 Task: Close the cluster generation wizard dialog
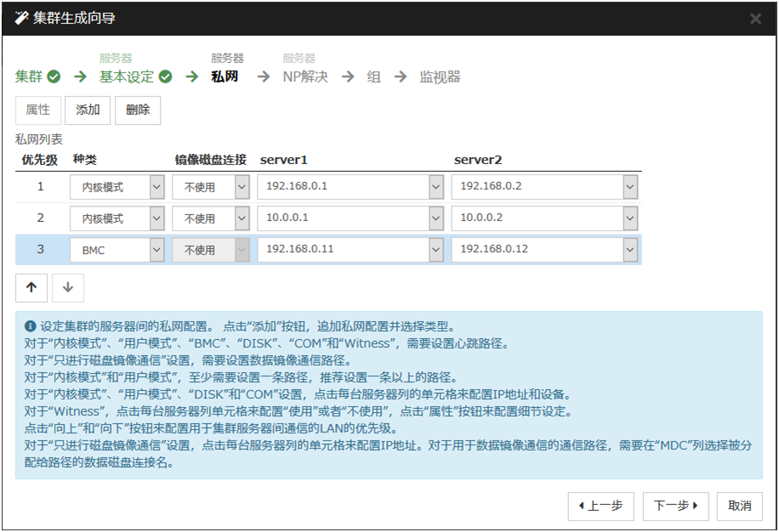click(x=755, y=19)
